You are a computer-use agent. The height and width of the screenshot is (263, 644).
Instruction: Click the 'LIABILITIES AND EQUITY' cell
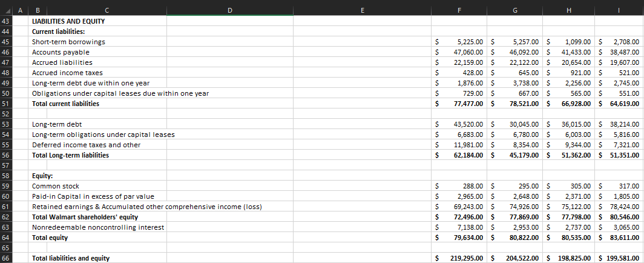68,21
